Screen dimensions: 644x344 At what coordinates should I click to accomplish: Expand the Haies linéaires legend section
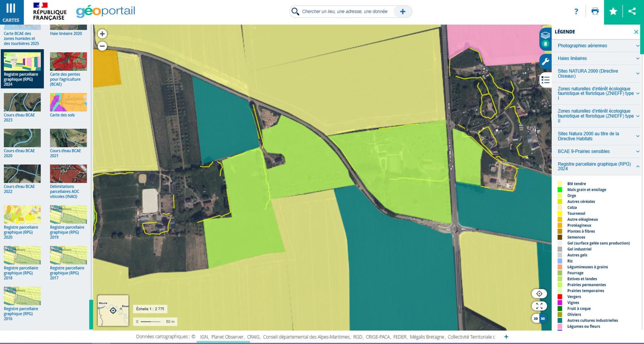tap(637, 58)
